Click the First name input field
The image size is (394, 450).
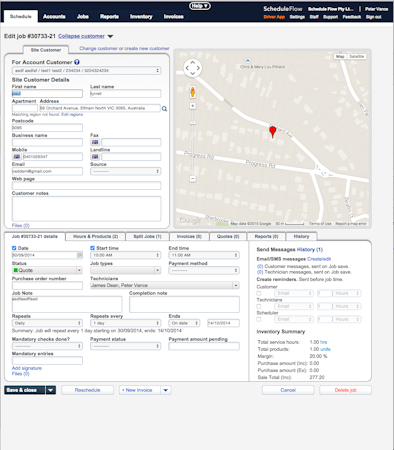point(47,94)
